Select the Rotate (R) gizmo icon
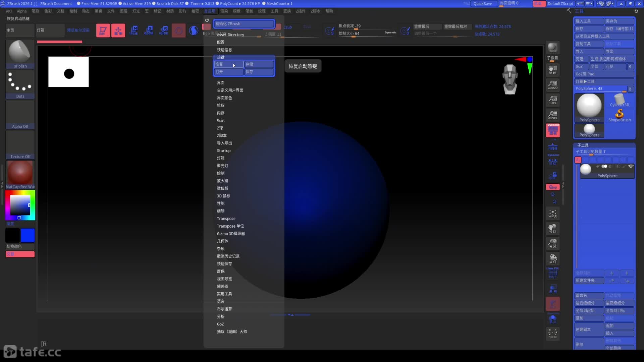Screen dimensions: 644x362 [164, 31]
